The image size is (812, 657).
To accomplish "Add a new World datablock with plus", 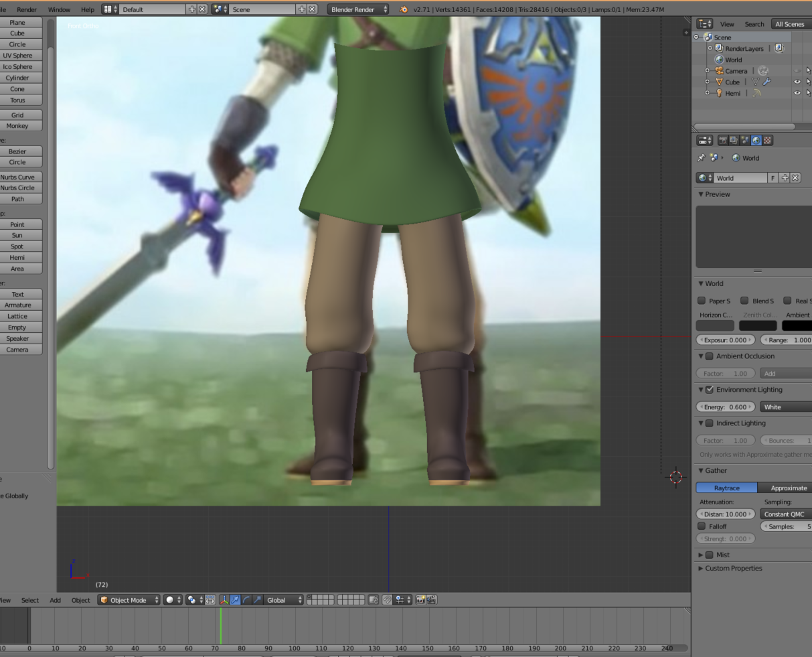I will (785, 178).
